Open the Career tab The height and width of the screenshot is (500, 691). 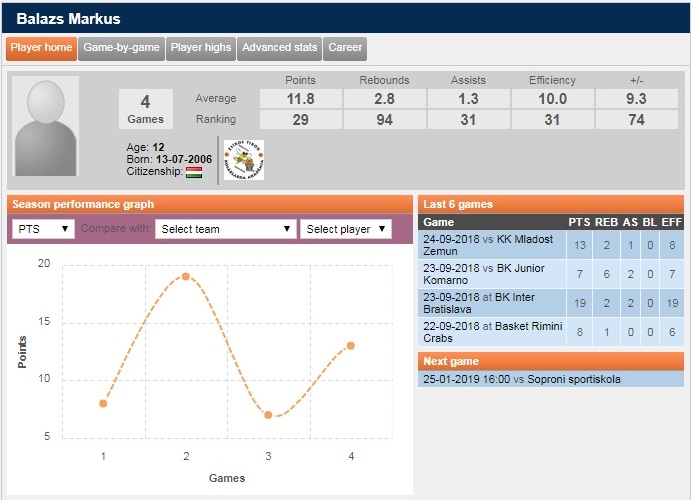pyautogui.click(x=345, y=48)
